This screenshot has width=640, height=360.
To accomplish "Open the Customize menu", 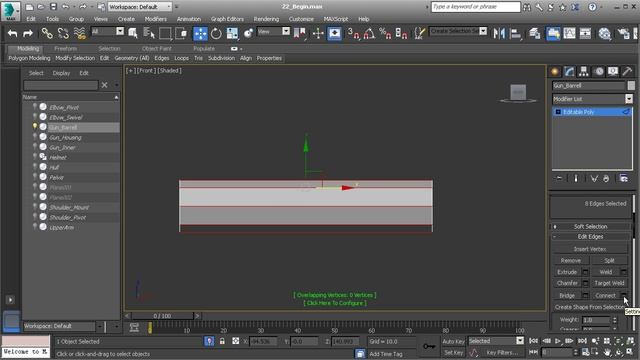I will point(301,19).
